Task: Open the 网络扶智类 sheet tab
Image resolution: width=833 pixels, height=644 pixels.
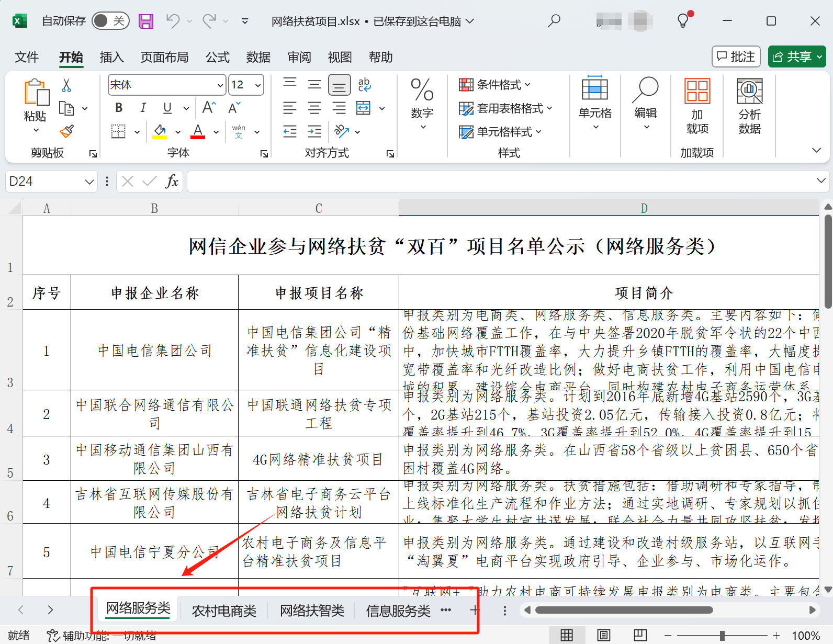Action: (x=312, y=611)
